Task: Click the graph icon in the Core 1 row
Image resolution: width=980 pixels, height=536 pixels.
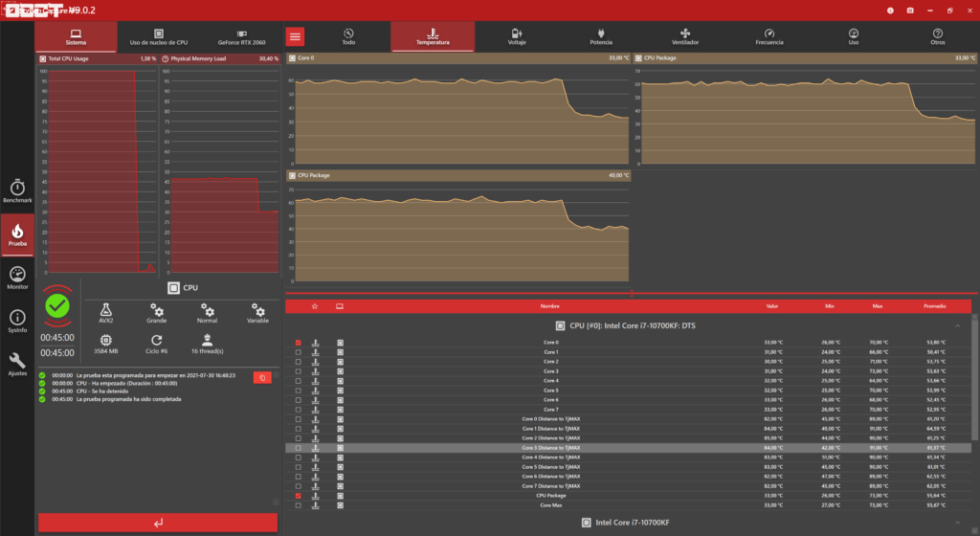Action: pos(315,352)
